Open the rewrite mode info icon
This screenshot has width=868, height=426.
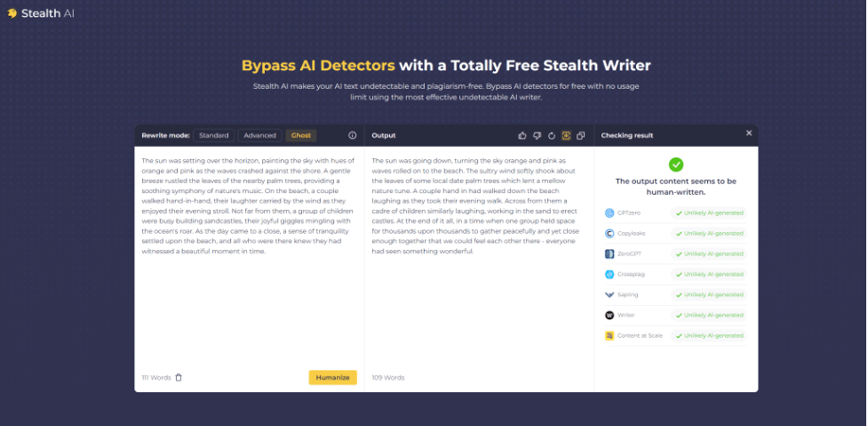[x=352, y=135]
